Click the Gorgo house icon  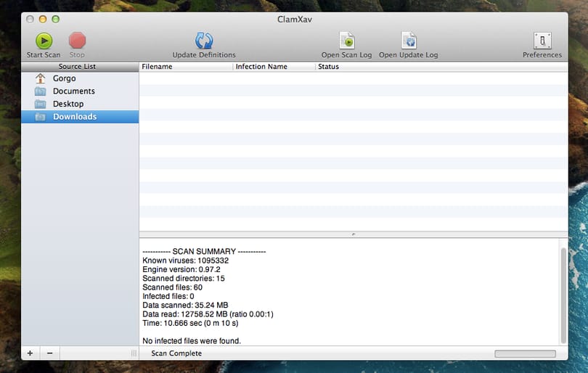coord(40,78)
